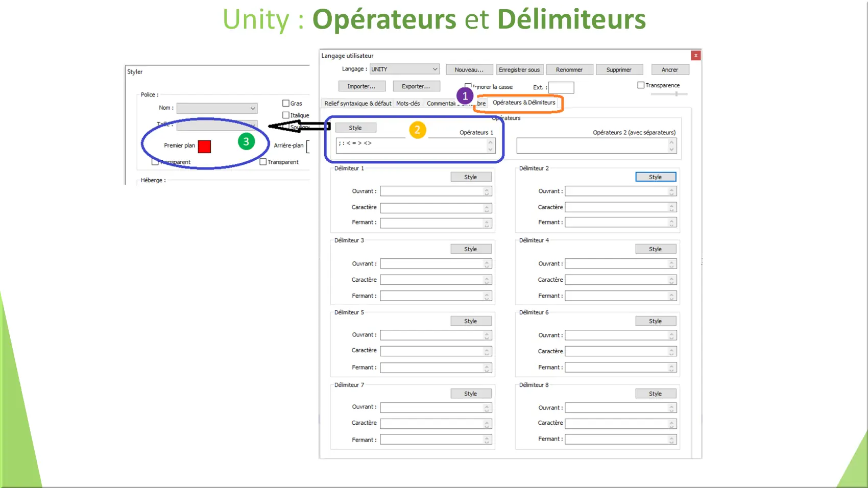The image size is (868, 488).
Task: Click the Enregistrer sous button
Action: click(x=519, y=69)
